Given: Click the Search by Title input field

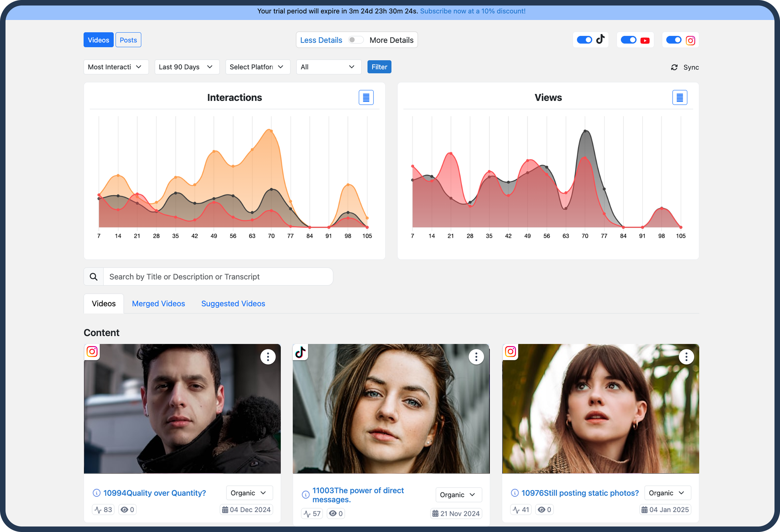Looking at the screenshot, I should pos(218,277).
